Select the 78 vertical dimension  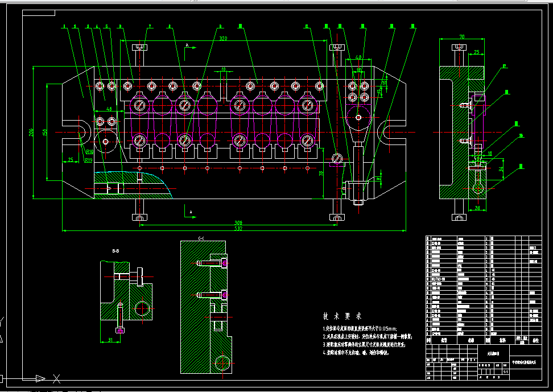click(x=320, y=173)
